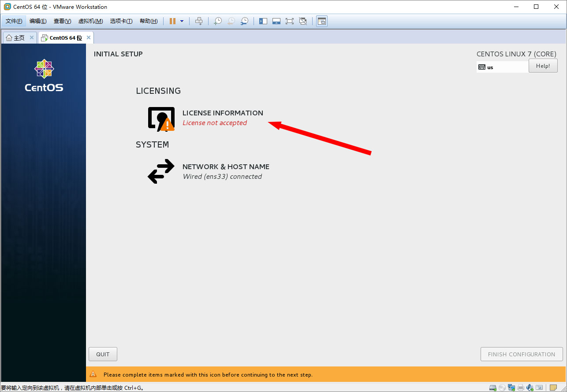Toggle the library sidebar view icon
Screen dimensions: 567x392
click(263, 21)
